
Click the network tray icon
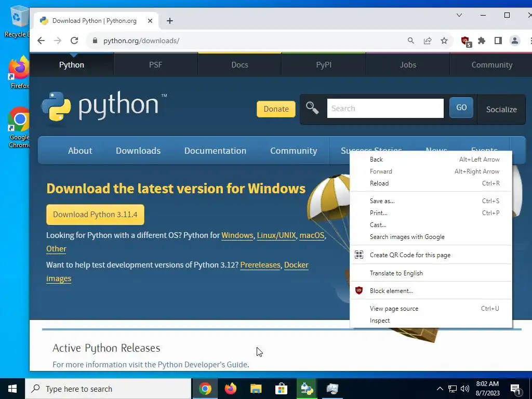pos(453,389)
